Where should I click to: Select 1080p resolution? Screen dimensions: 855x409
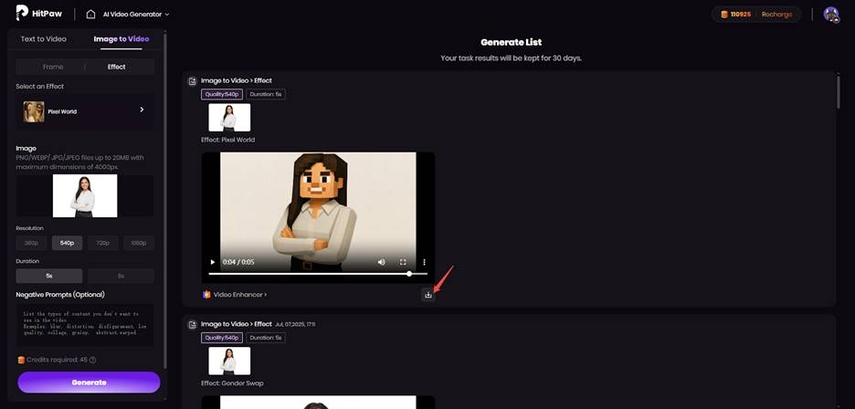139,243
